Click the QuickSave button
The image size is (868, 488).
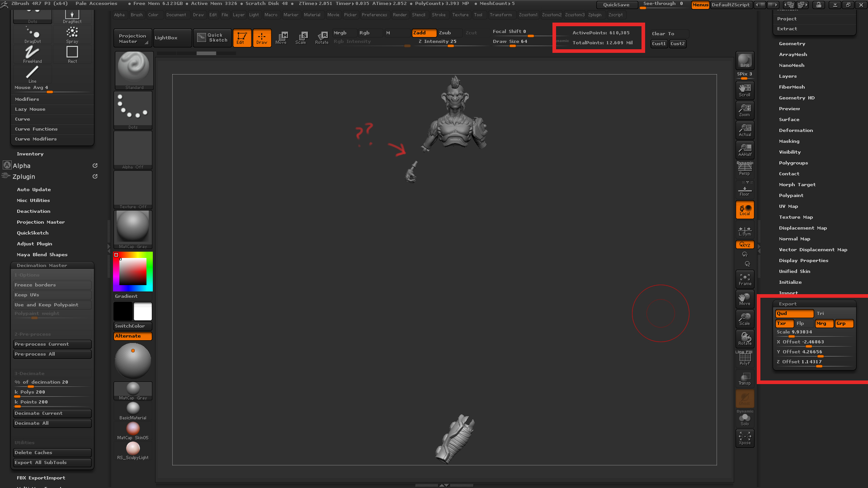(617, 5)
